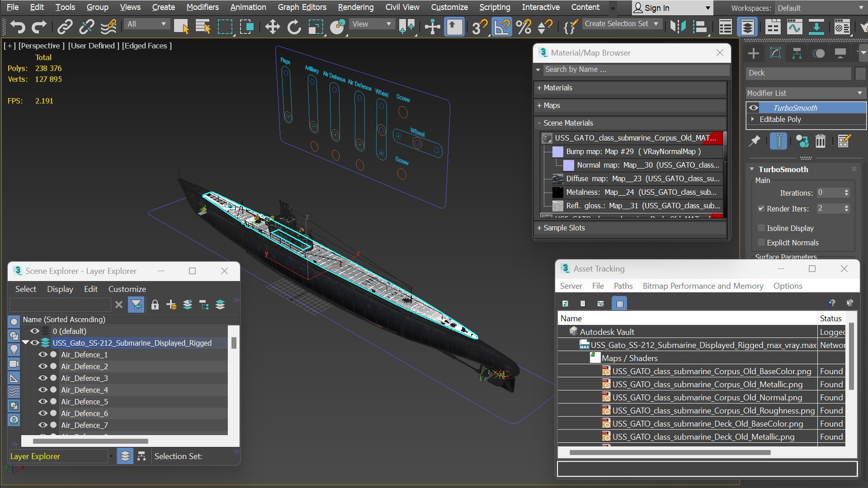The image size is (868, 488).
Task: Uncheck the Render Iters checkbox
Action: [761, 208]
